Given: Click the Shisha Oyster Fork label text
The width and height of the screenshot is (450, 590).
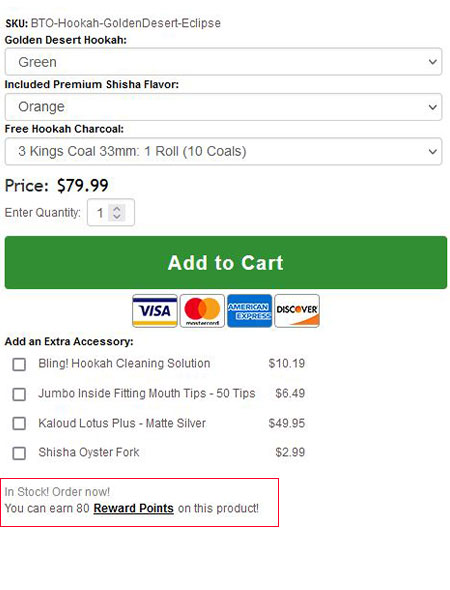Looking at the screenshot, I should [x=89, y=452].
